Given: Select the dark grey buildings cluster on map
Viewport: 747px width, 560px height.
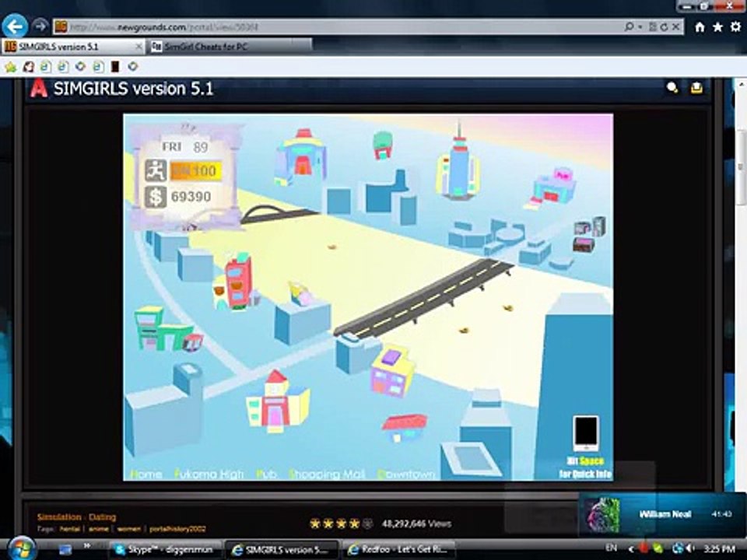Looking at the screenshot, I should click(590, 234).
